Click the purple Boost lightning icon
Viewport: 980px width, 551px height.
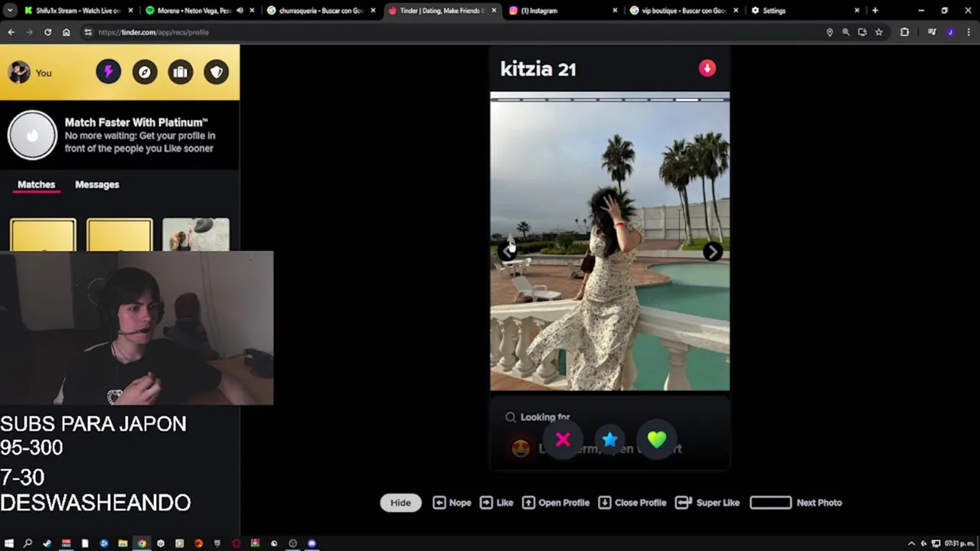[x=108, y=72]
